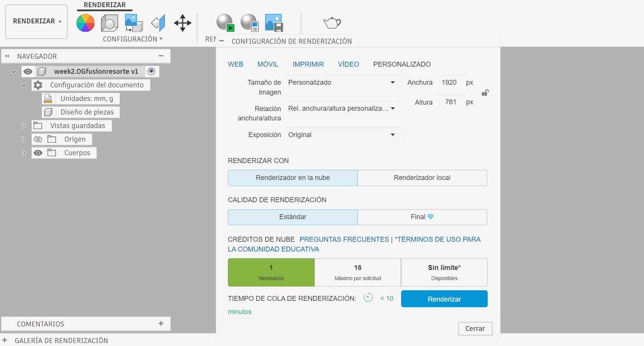This screenshot has width=644, height=346.
Task: Switch to the PERSONALIZADO tab
Action: click(x=402, y=64)
